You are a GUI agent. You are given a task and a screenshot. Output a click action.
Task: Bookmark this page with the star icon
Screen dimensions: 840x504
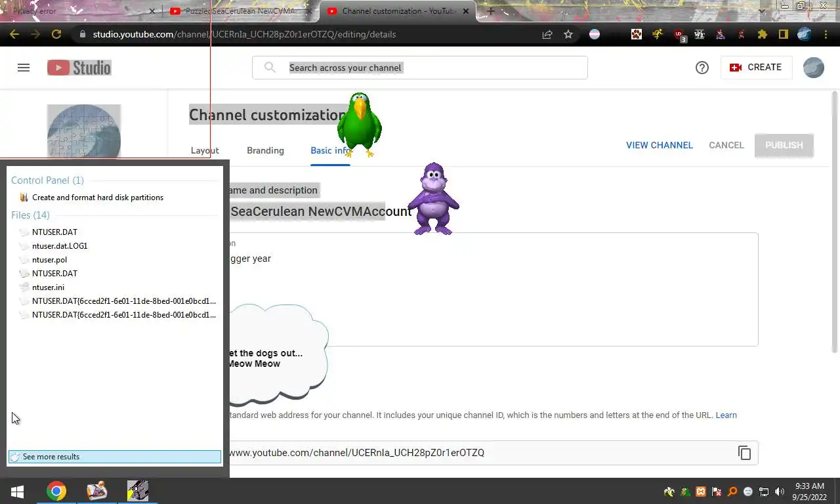coord(568,34)
